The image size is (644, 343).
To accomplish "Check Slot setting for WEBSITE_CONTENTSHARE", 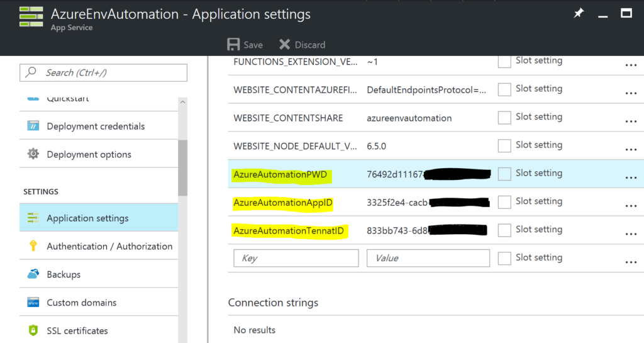I will 504,118.
